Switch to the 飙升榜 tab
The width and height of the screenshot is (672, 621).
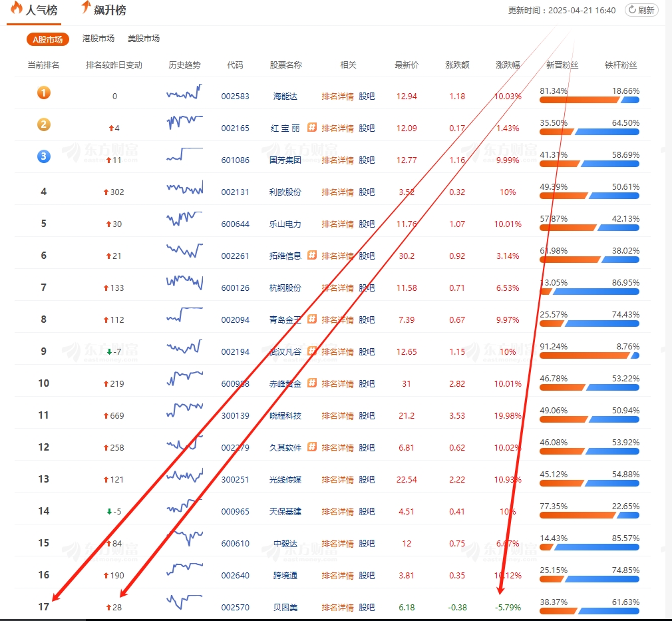click(x=104, y=9)
